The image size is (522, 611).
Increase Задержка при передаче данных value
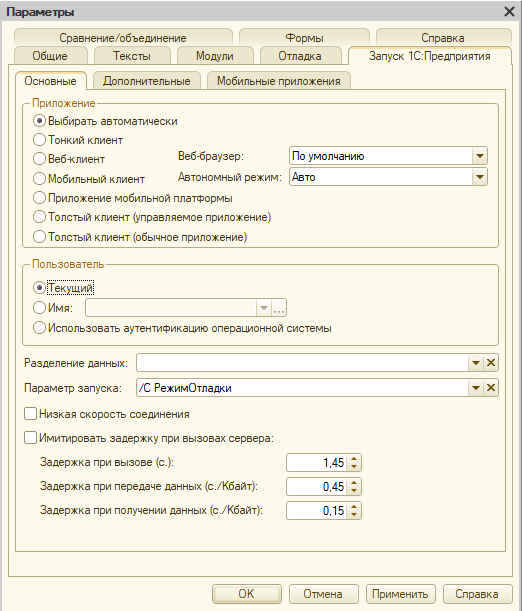coord(354,482)
